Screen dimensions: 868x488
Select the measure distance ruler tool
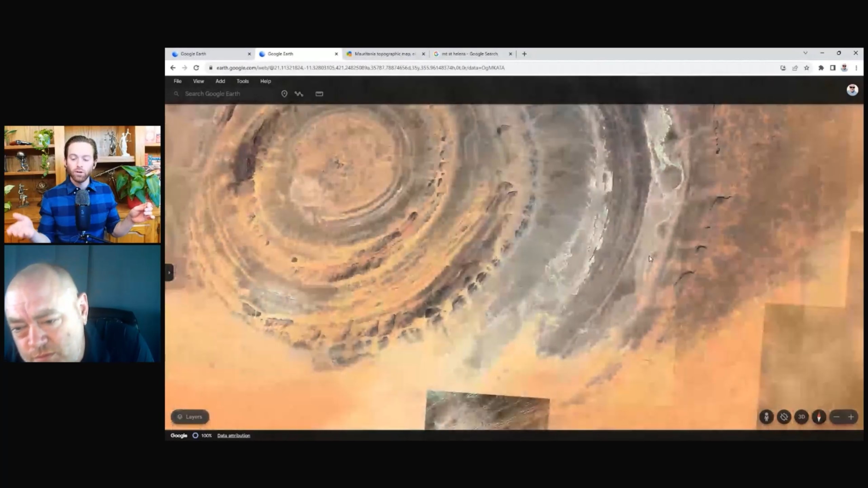(x=319, y=94)
